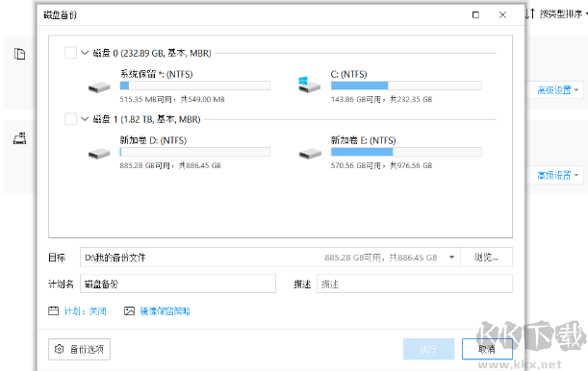
Task: Click the 新加卷 D: (NTFS) label
Action: 153,140
